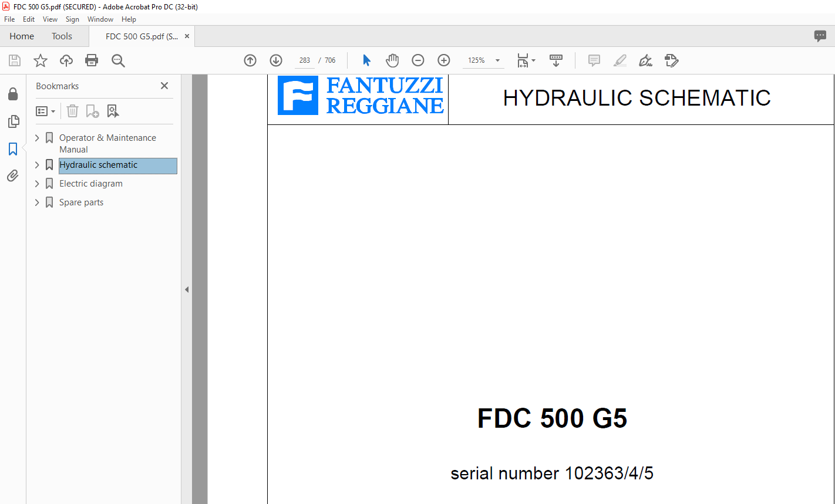
Task: Click the FDC 500 G5 title text
Action: pyautogui.click(x=552, y=419)
